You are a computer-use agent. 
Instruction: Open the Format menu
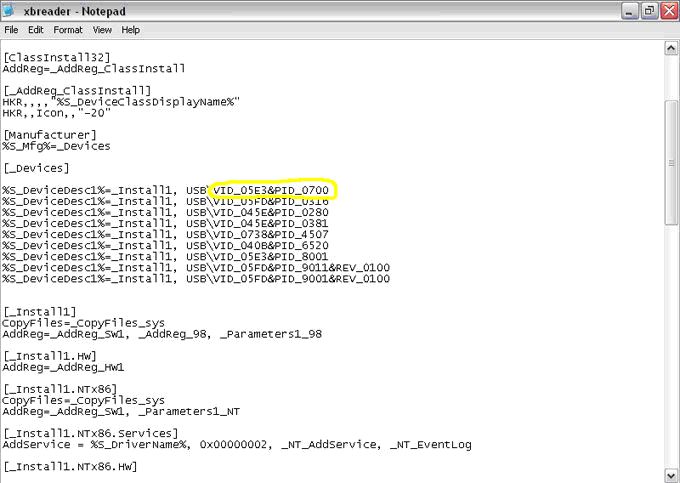(68, 30)
